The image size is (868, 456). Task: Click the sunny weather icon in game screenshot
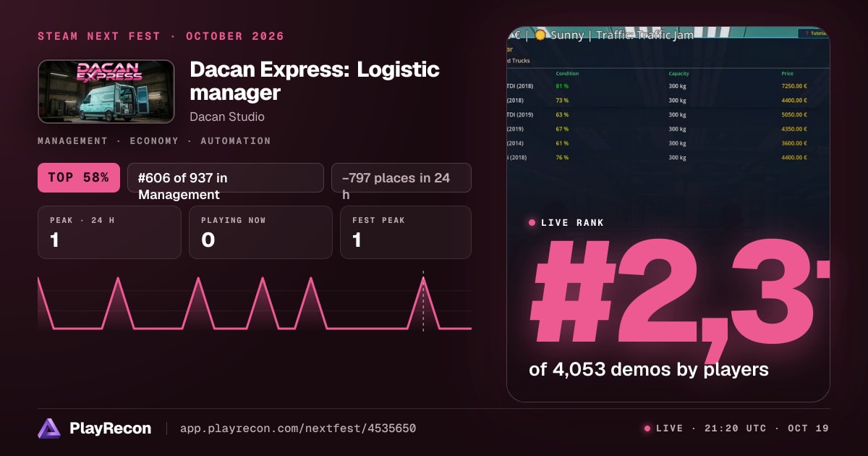tap(540, 35)
